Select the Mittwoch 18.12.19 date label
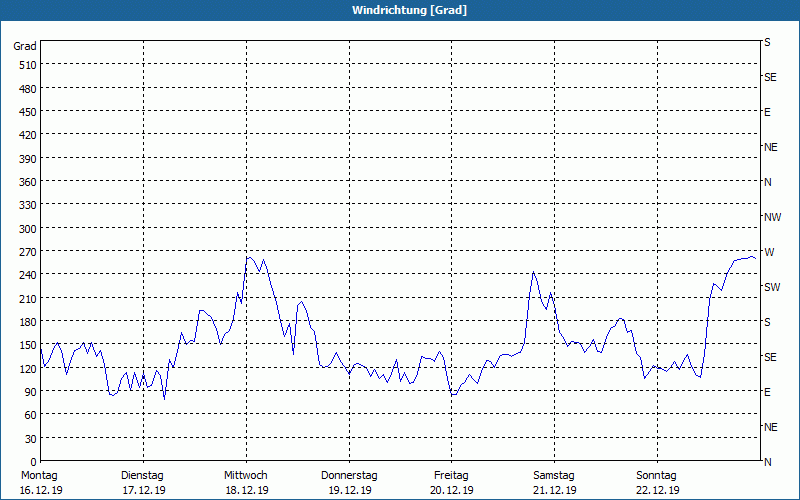 point(246,483)
